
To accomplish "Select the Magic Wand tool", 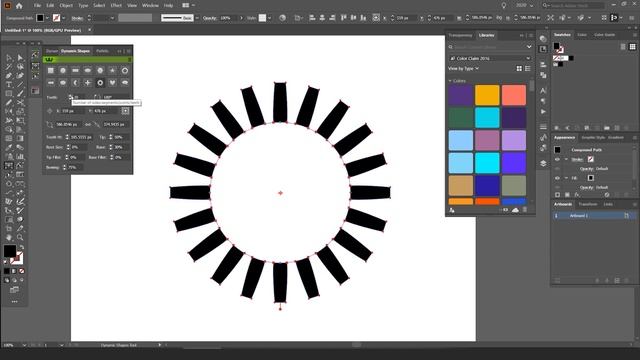I will 9,67.
